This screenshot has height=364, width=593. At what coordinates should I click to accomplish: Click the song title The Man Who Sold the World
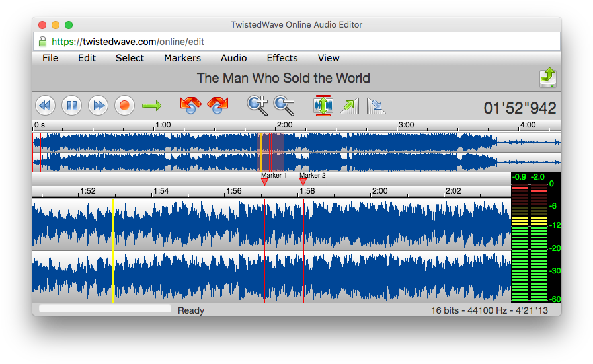283,78
